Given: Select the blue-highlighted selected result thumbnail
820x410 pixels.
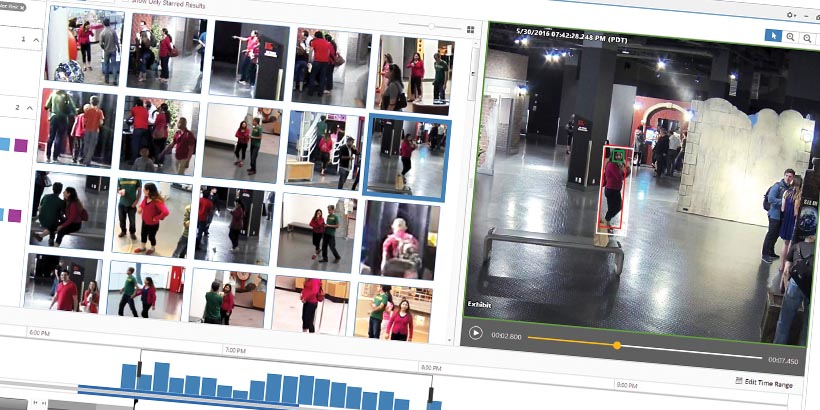Looking at the screenshot, I should [408, 157].
